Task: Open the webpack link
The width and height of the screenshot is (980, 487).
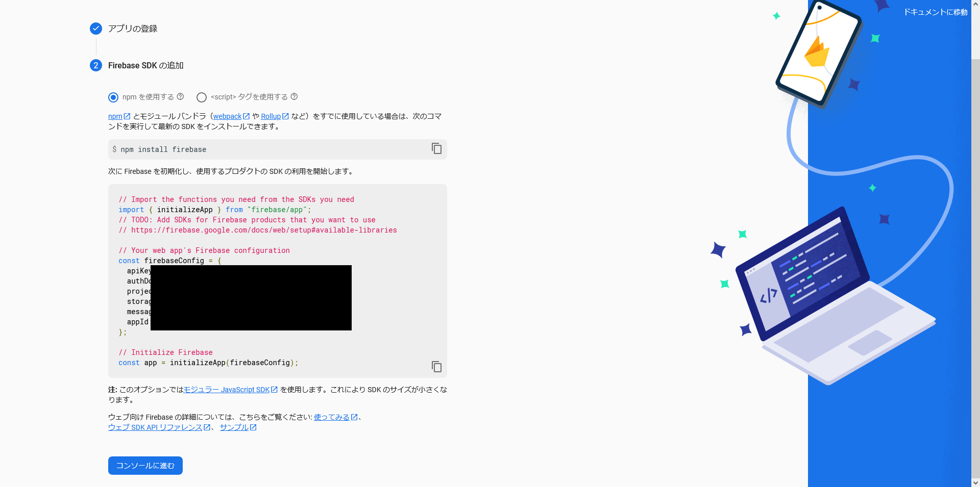Action: [x=227, y=116]
